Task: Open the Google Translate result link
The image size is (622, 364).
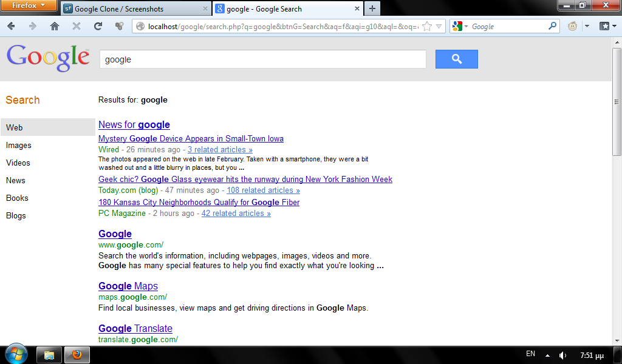Action: pos(135,329)
